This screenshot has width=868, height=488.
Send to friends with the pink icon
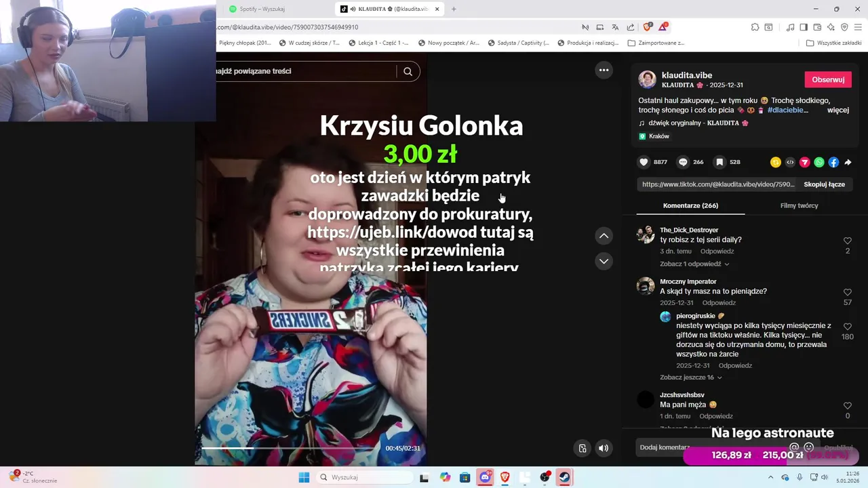click(805, 163)
